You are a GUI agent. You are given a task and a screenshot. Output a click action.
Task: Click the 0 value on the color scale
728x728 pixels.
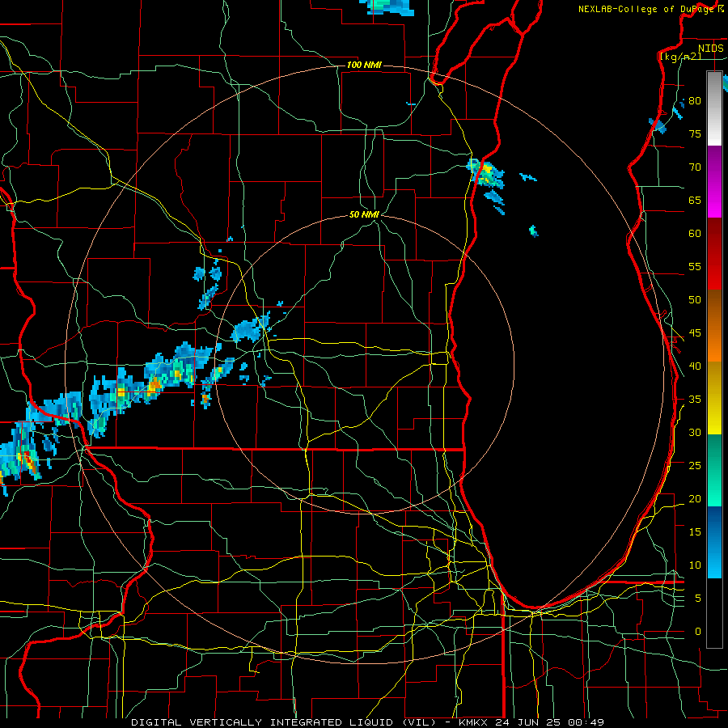tap(698, 632)
